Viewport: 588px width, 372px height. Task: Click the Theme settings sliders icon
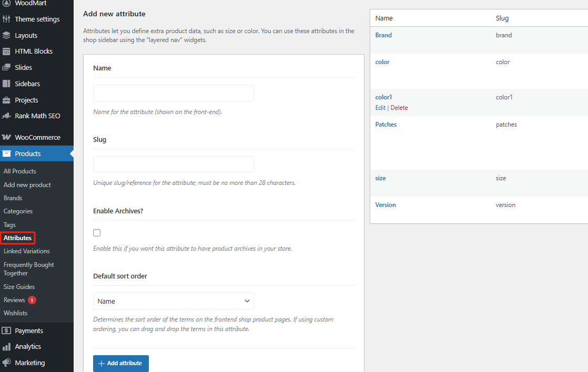[6, 19]
